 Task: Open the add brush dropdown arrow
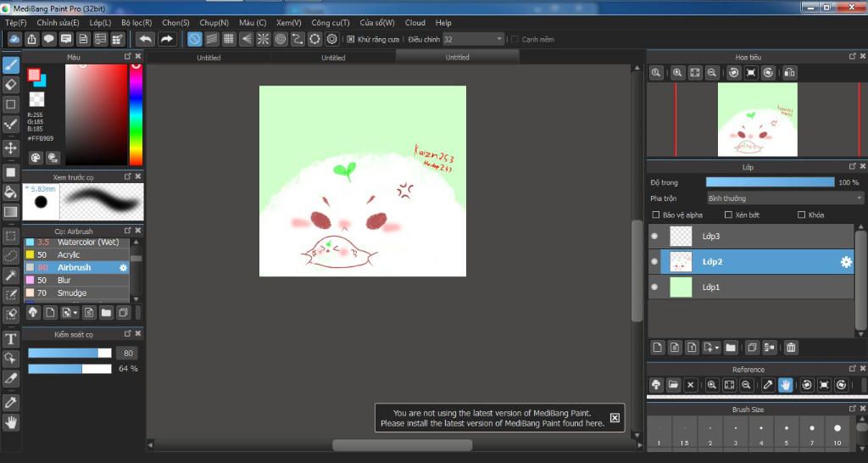pyautogui.click(x=75, y=313)
